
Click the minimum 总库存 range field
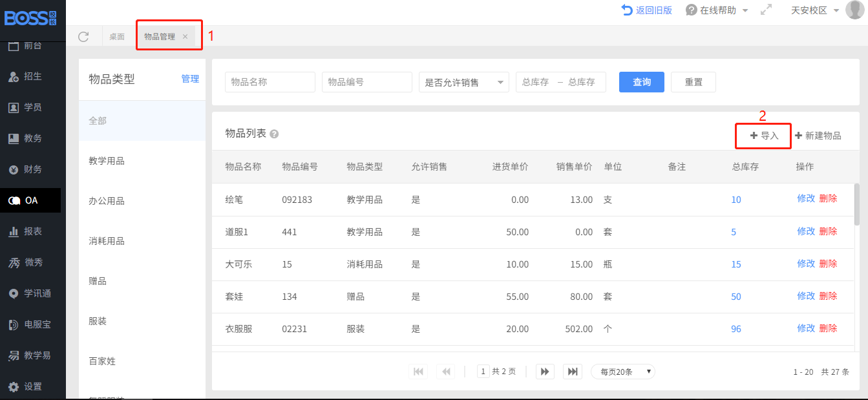536,82
